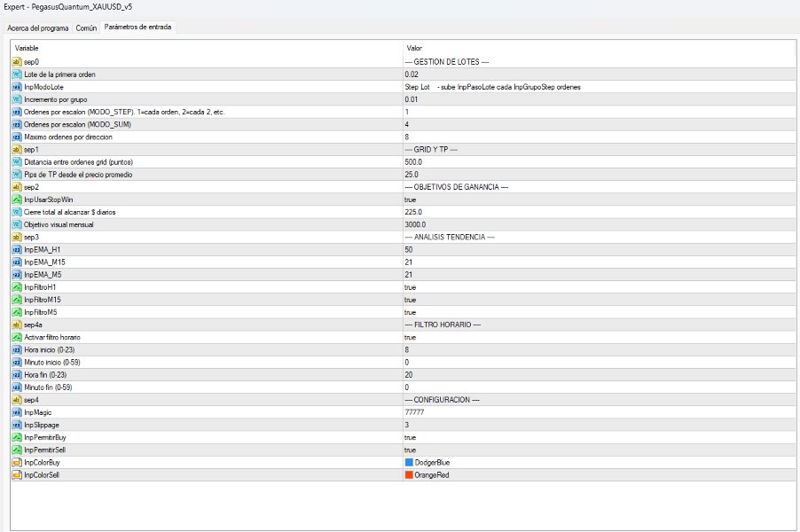Viewport: 800px width, 532px height.
Task: Open the Común tab
Action: click(x=86, y=28)
